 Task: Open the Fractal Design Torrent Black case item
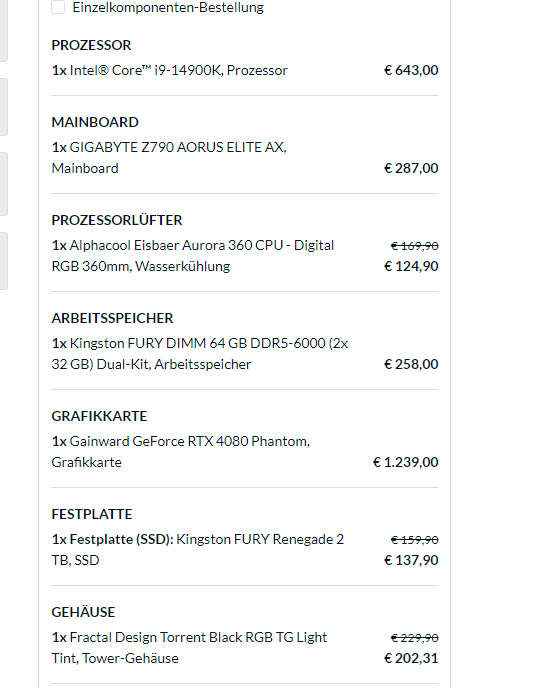coord(189,648)
